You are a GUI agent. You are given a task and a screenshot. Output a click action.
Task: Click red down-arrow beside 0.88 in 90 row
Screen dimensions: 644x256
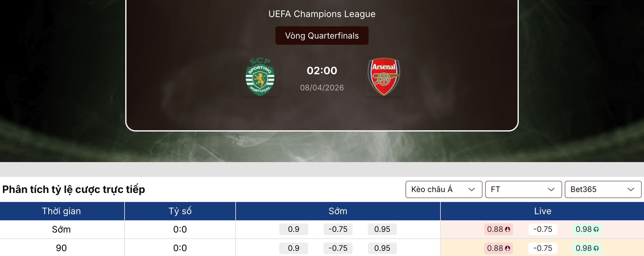pyautogui.click(x=508, y=248)
